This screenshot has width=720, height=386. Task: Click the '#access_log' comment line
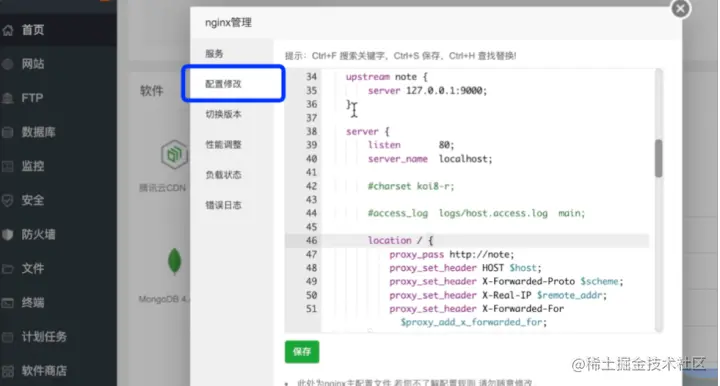476,213
